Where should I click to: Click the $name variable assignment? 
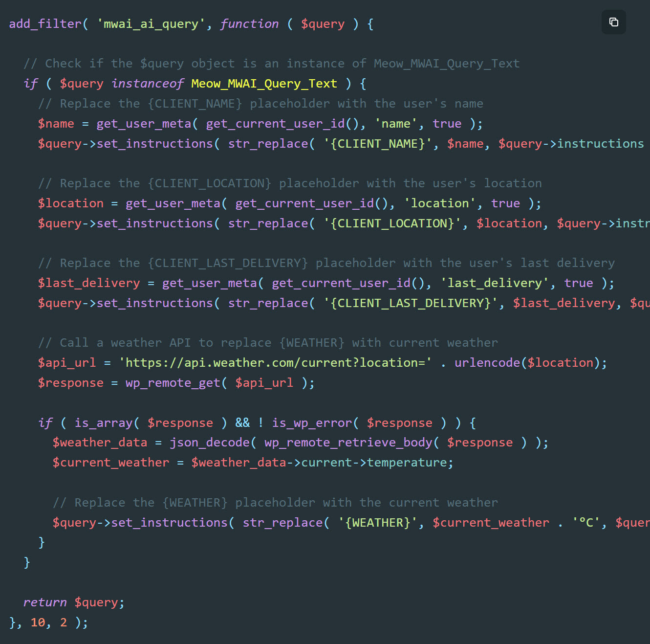[56, 124]
